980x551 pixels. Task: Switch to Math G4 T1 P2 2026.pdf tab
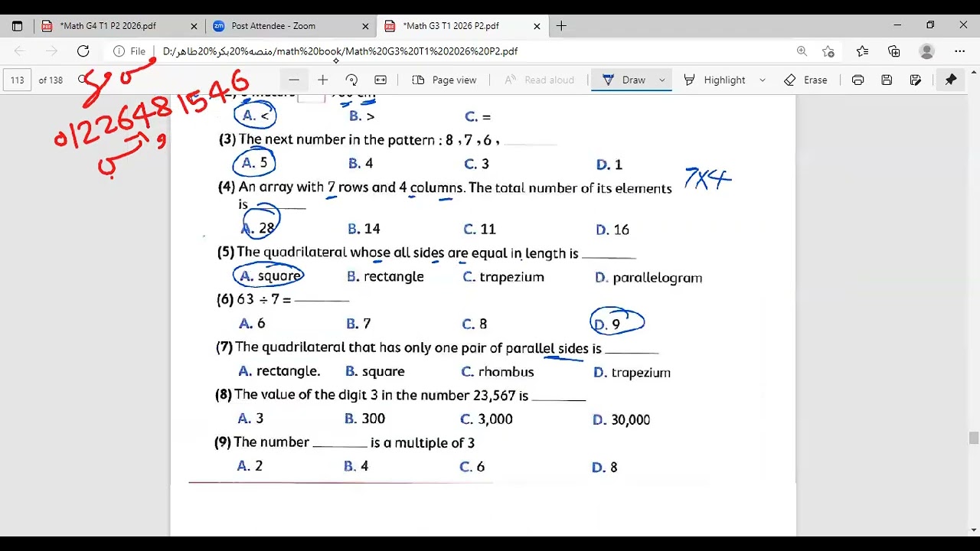107,26
